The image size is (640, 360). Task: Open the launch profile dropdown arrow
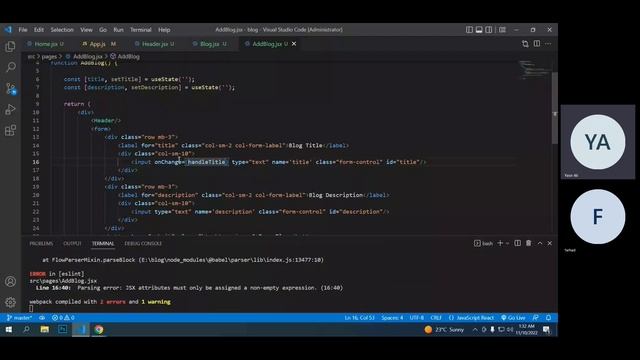(508, 243)
